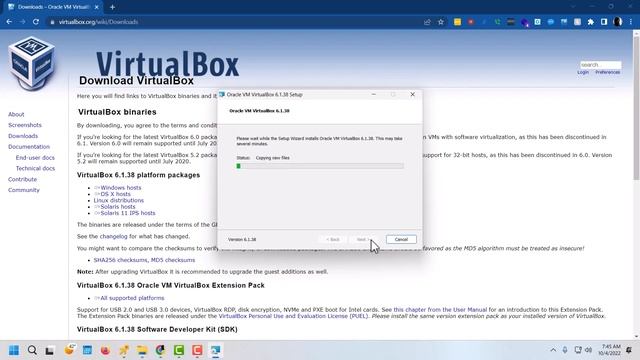Open the volume tray icon
Screen dimensions: 640x360
[x=589, y=350]
